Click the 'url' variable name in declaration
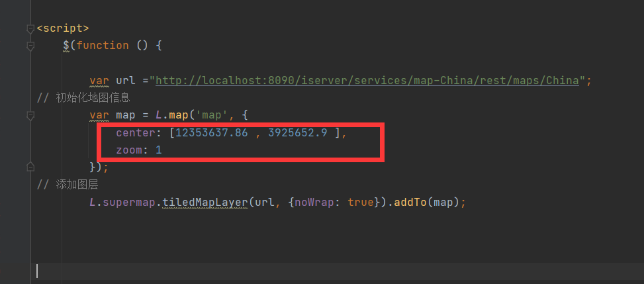This screenshot has width=644, height=284. click(126, 80)
